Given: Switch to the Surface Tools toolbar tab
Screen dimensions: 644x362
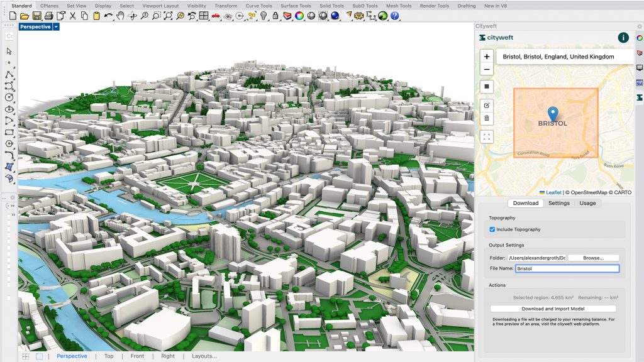Looking at the screenshot, I should click(296, 6).
